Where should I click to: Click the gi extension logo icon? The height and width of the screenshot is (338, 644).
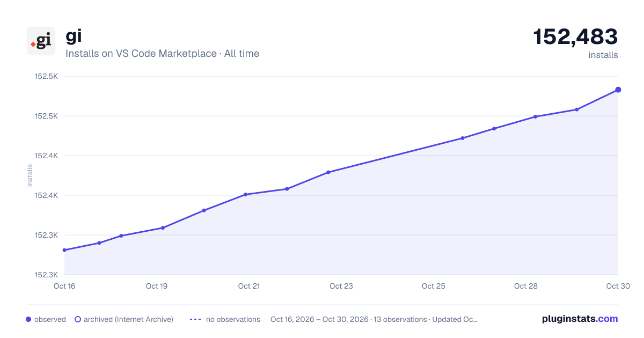(x=41, y=41)
